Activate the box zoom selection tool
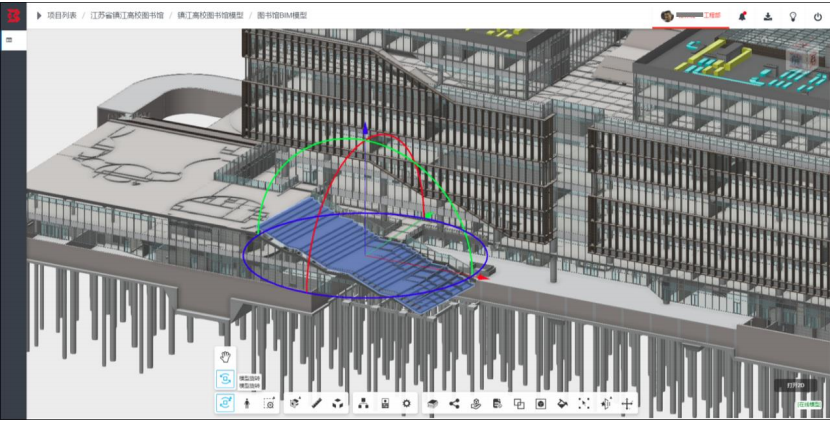 tap(269, 404)
